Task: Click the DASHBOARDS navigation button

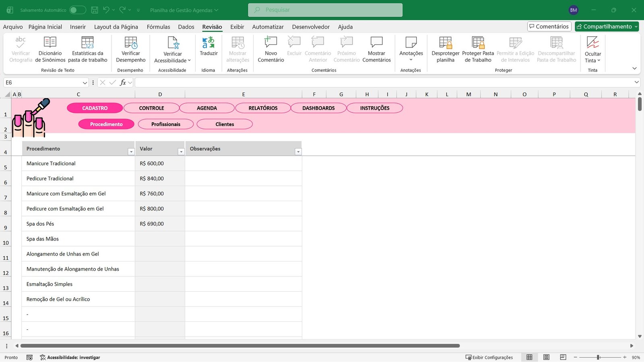Action: point(318,108)
